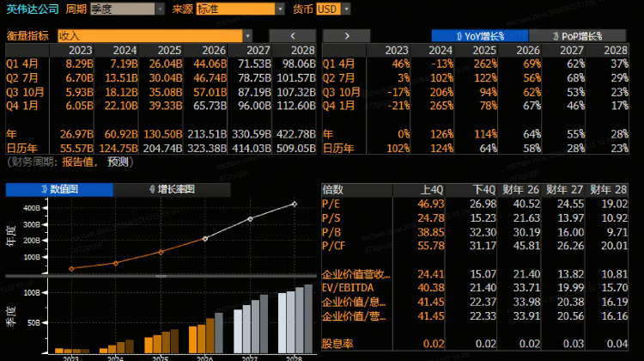
Task: Click the 预测 legend text under the table
Action: [x=118, y=162]
